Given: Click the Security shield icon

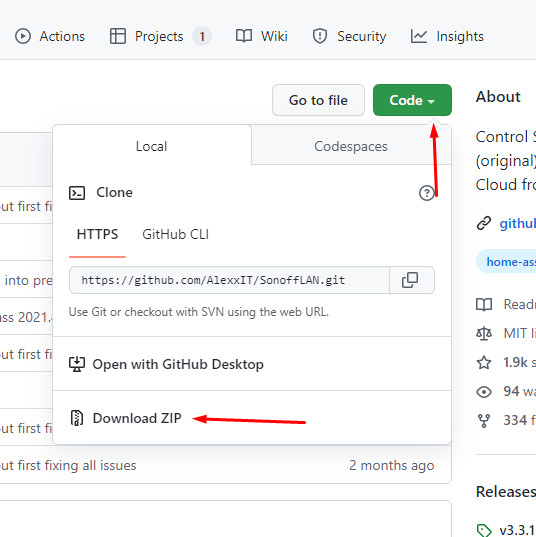Looking at the screenshot, I should click(320, 36).
